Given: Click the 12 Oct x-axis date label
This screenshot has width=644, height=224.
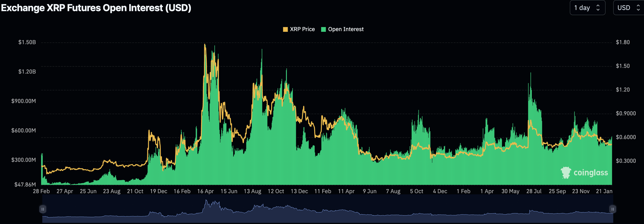Looking at the screenshot, I should click(x=276, y=191).
